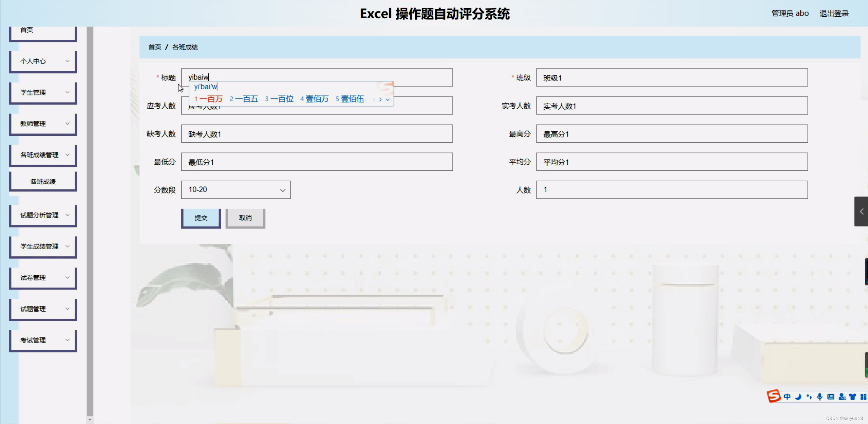Open the 首页 sidebar item
Image resolution: width=868 pixels, height=424 pixels.
pos(43,31)
